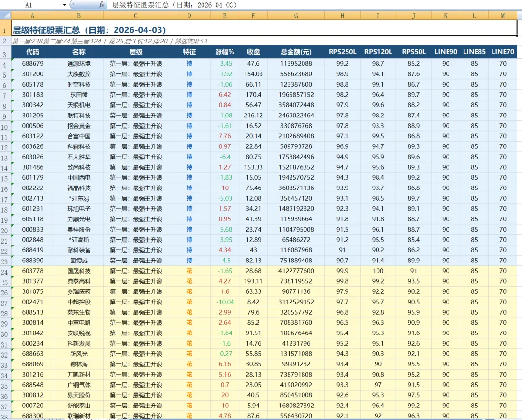Click the name cell 德林海
This screenshot has height=420, width=522.
[79, 364]
